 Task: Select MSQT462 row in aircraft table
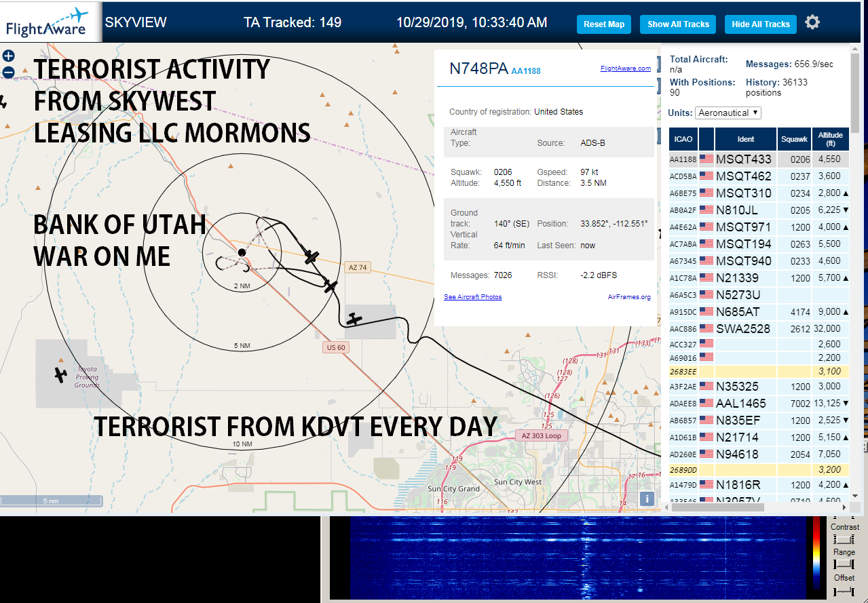pyautogui.click(x=759, y=176)
